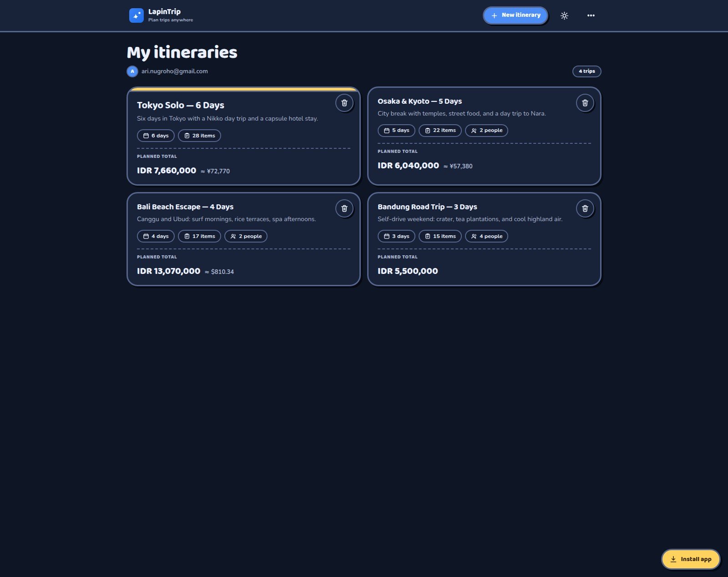This screenshot has height=577, width=728.
Task: Toggle light theme with the sun icon
Action: pos(564,15)
